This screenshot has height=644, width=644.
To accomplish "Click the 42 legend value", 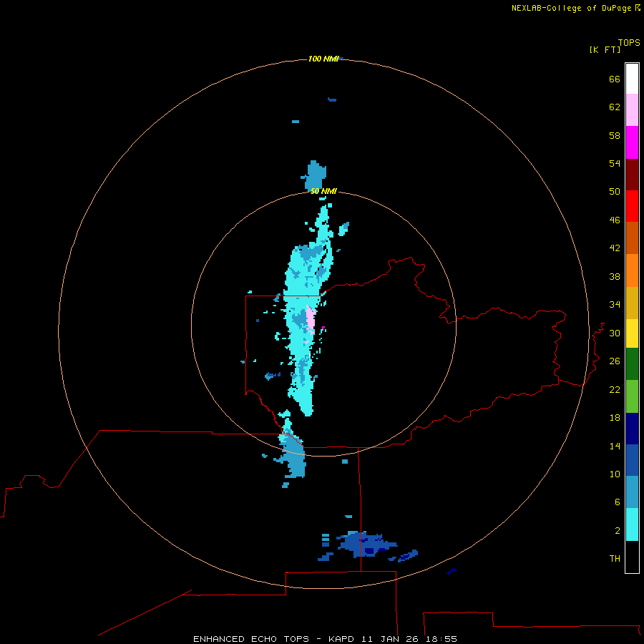I will [615, 248].
